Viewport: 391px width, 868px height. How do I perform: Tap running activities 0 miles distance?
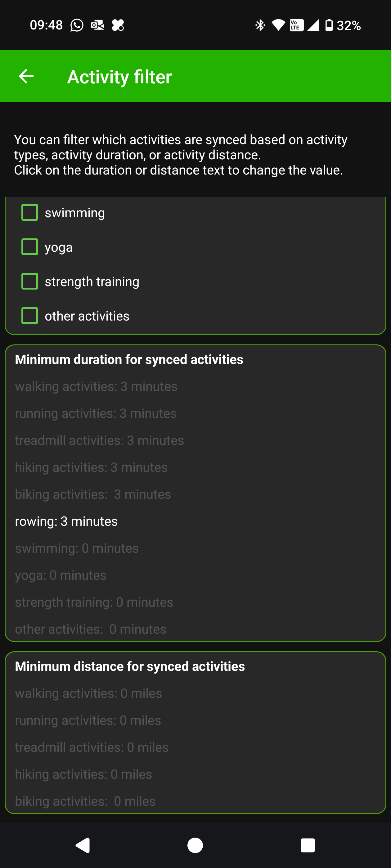click(88, 720)
